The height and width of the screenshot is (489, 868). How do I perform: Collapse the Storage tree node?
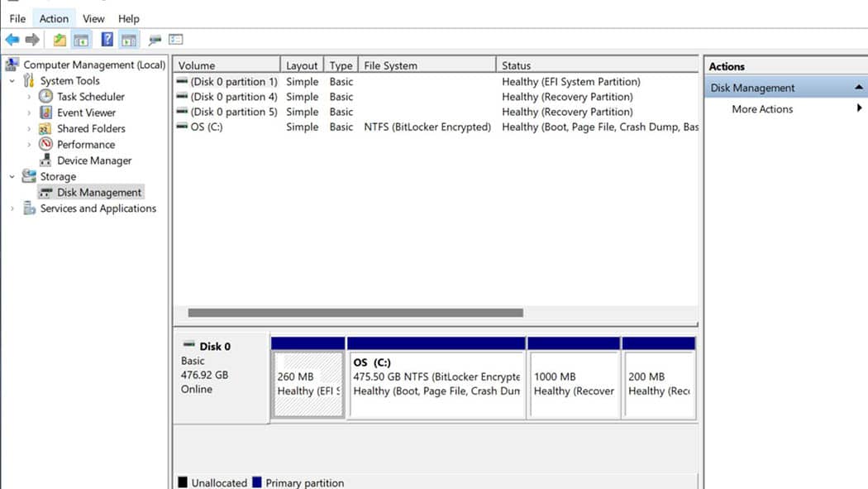[12, 177]
